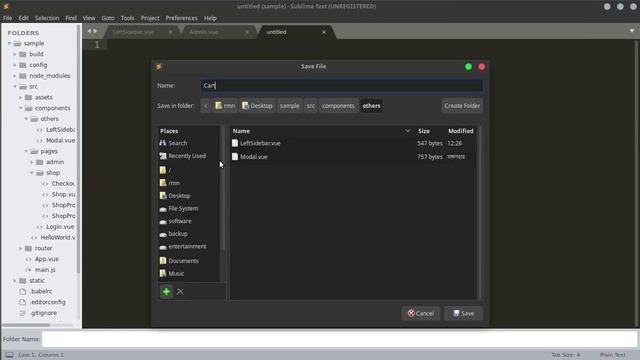Open Login.vue in the sidebar
The width and height of the screenshot is (640, 360).
[60, 227]
